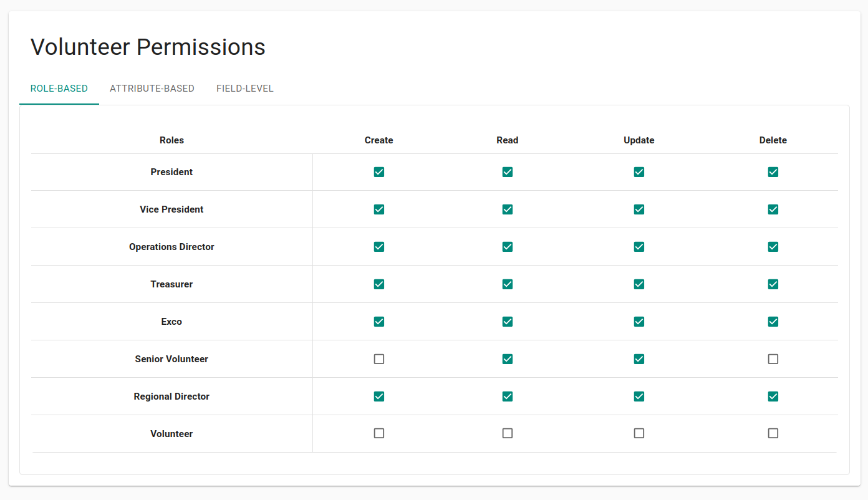Click the Create column header
Viewport: 868px width, 500px height.
[x=379, y=140]
